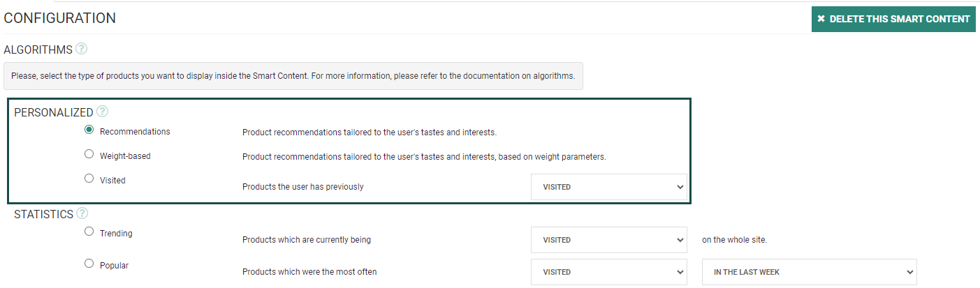Viewport: 980px width, 288px height.
Task: Pick the Popular radio button
Action: 89,264
